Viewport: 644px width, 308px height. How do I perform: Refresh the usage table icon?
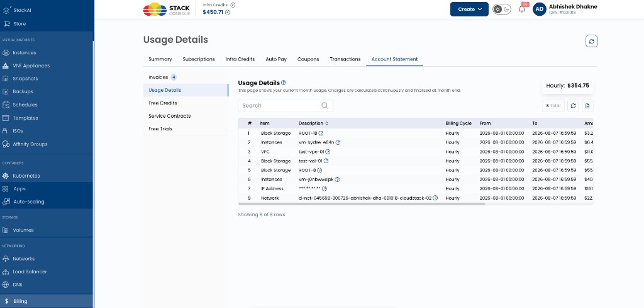574,106
